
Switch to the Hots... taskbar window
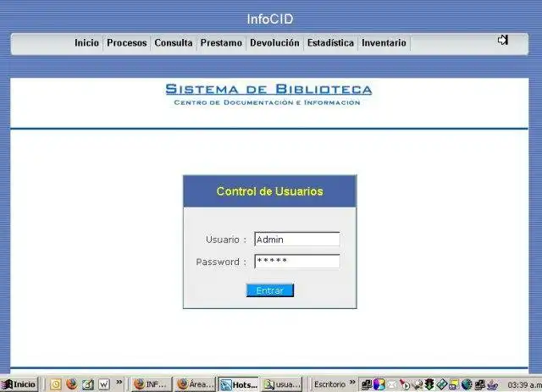239,384
